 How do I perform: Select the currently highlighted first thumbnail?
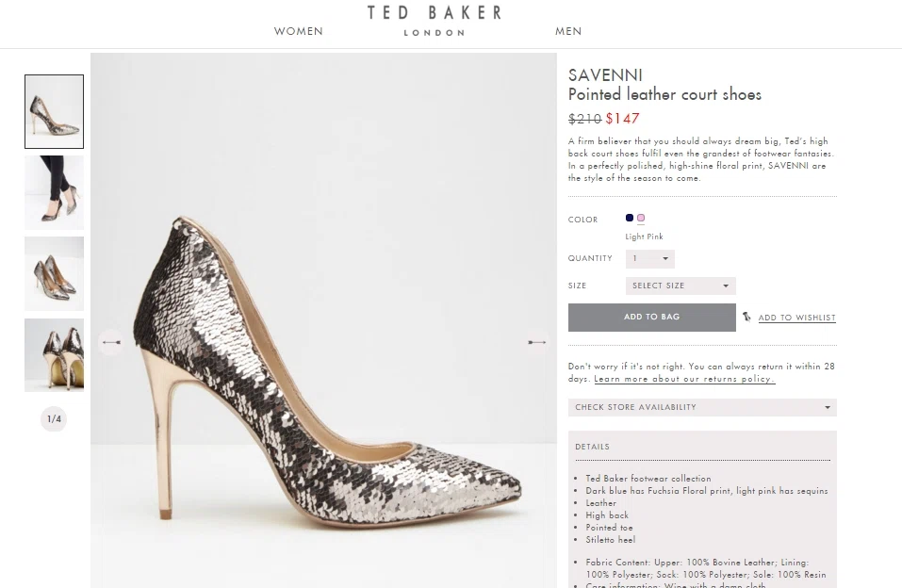[54, 111]
